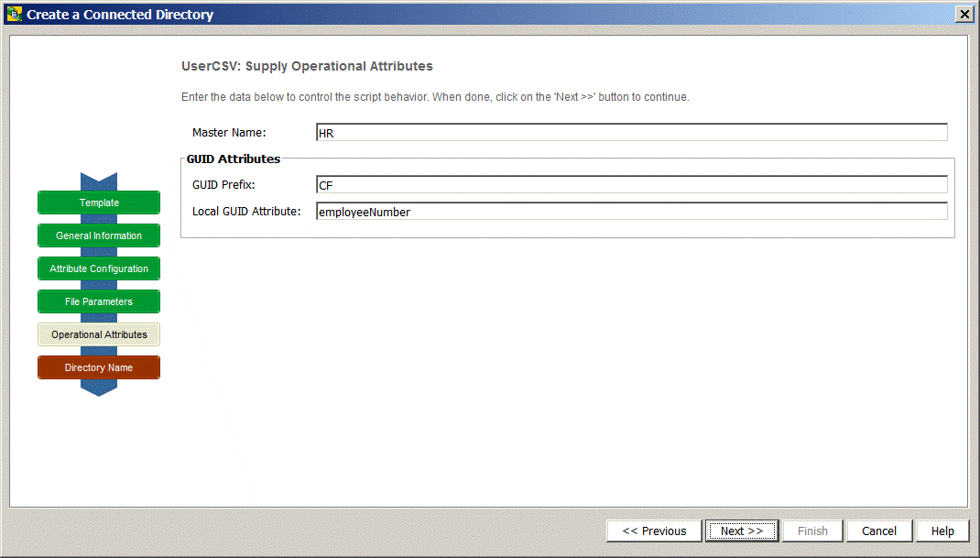Click the Local GUID Attribute field
980x558 pixels.
point(631,212)
